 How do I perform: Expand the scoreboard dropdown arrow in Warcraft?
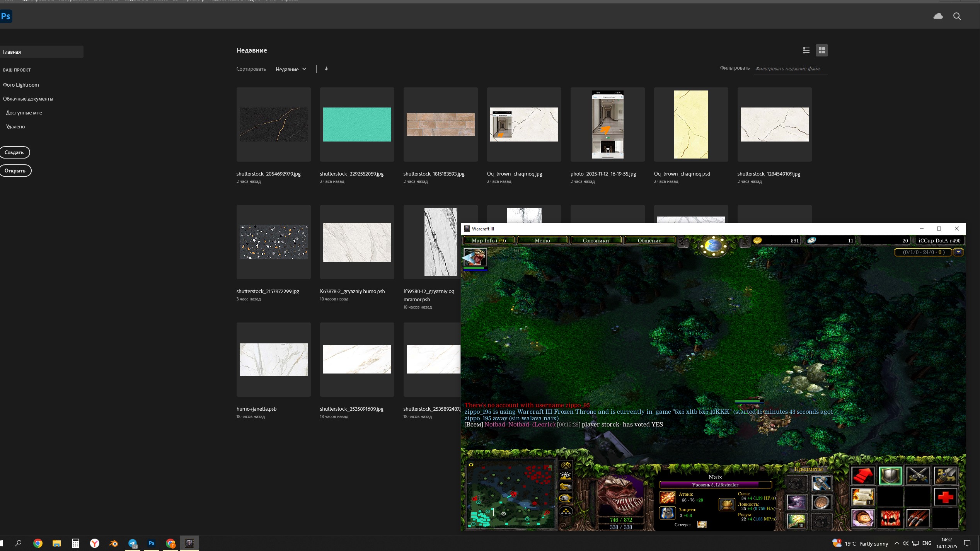tap(958, 252)
